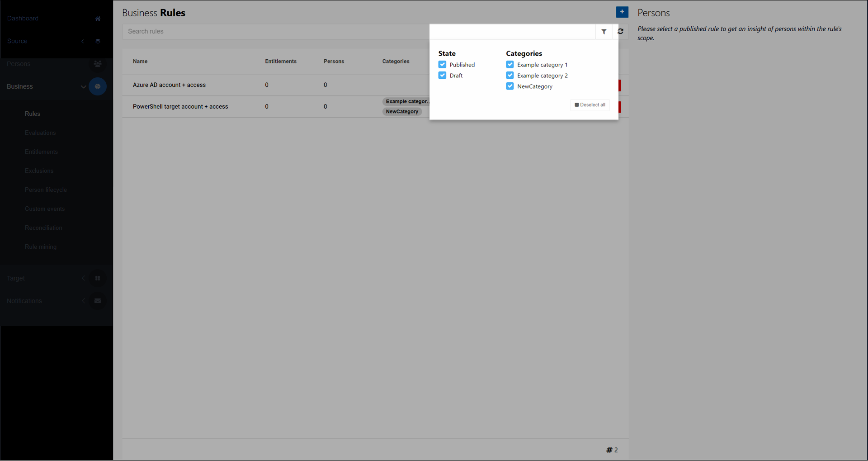
Task: Click the filter funnel icon
Action: click(604, 32)
